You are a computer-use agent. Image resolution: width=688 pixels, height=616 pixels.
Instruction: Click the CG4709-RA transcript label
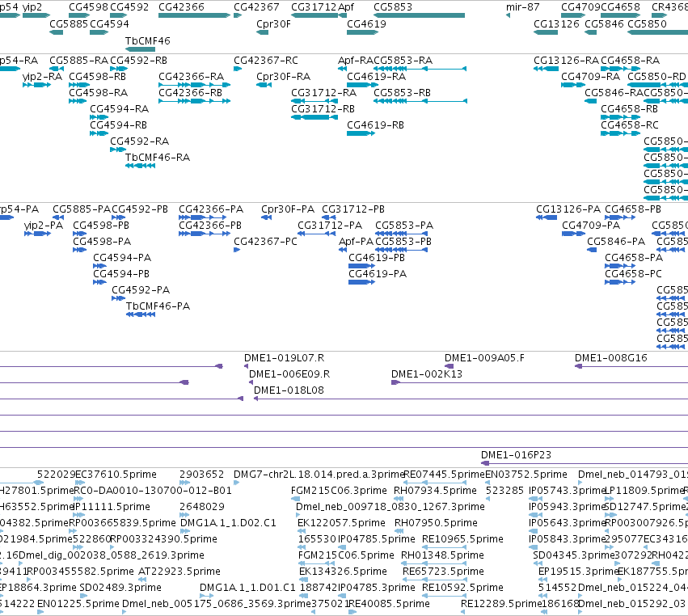coord(590,77)
